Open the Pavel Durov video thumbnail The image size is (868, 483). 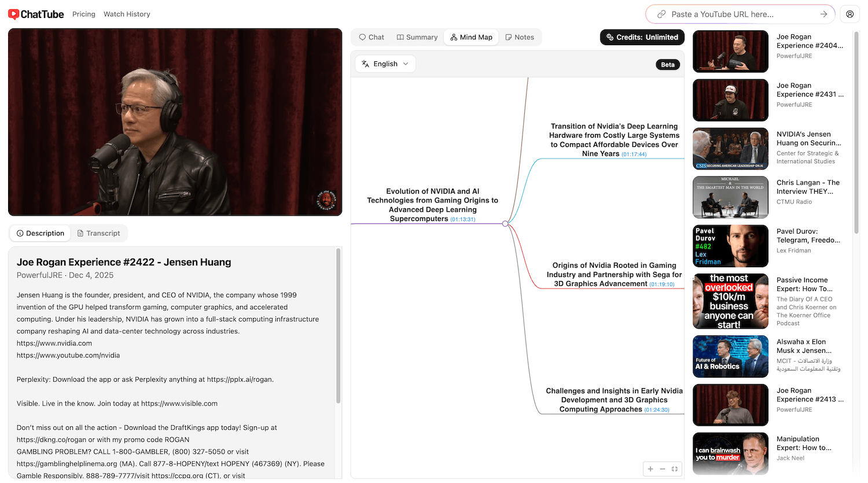730,246
